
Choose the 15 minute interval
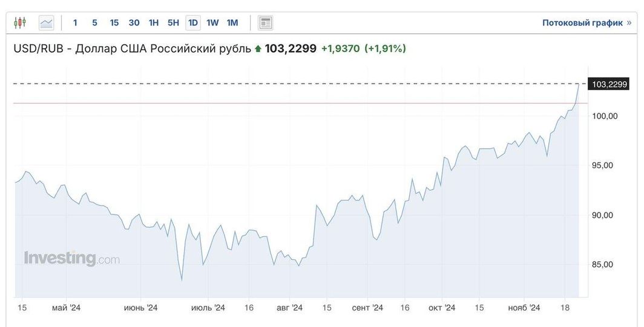114,23
